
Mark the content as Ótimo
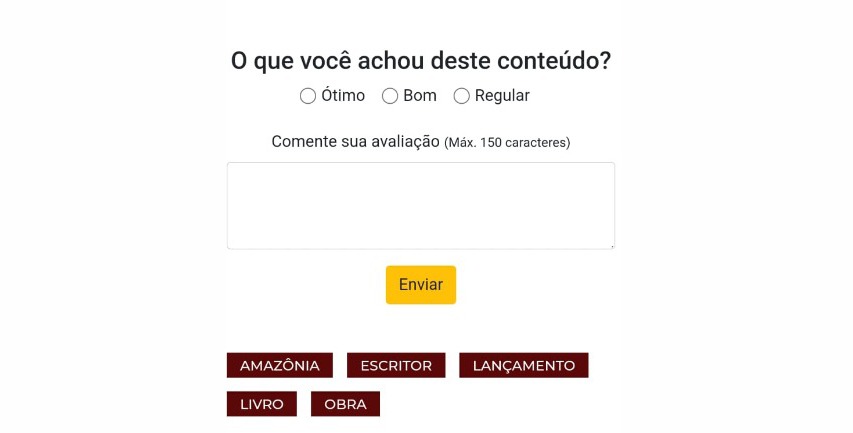tap(308, 96)
